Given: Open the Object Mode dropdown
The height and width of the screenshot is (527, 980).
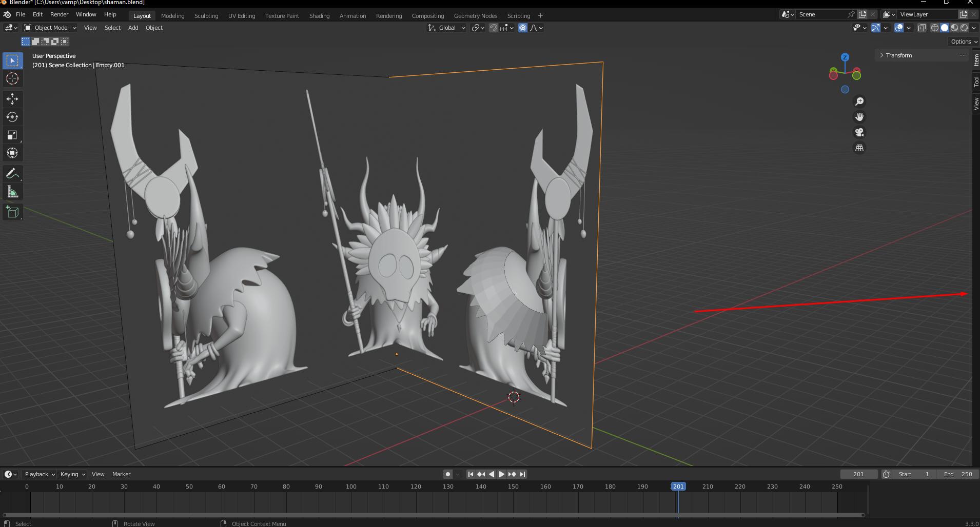Looking at the screenshot, I should click(50, 28).
